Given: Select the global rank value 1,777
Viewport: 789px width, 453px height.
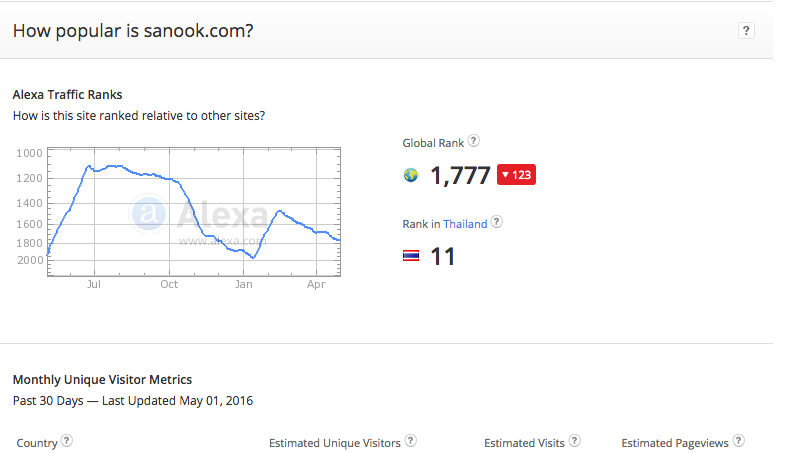Looking at the screenshot, I should (x=460, y=176).
